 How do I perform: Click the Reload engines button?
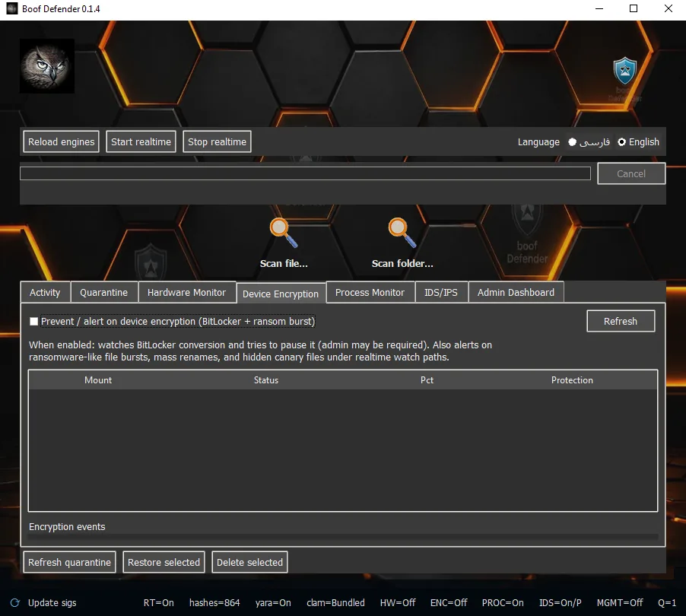pyautogui.click(x=62, y=141)
